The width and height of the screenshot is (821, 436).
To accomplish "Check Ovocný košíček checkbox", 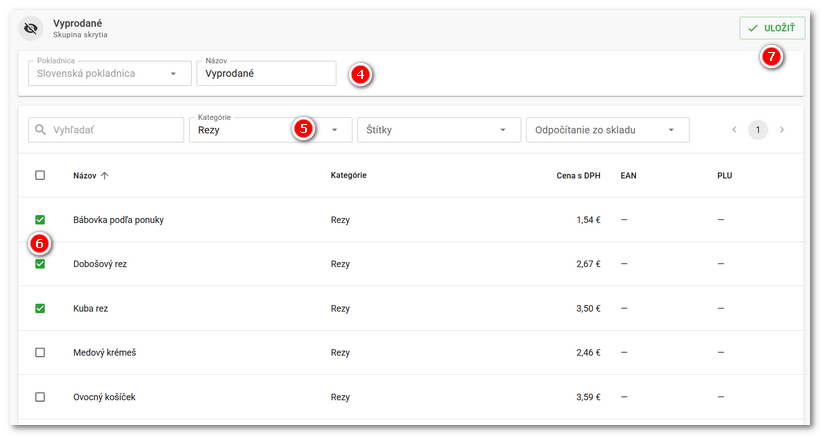I will (x=40, y=397).
